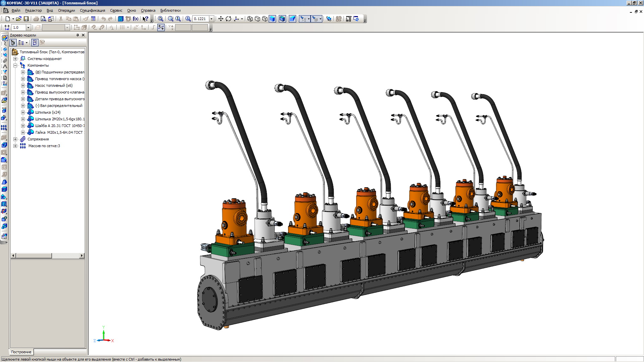Open the print preview icon
The width and height of the screenshot is (644, 362).
coord(43,19)
